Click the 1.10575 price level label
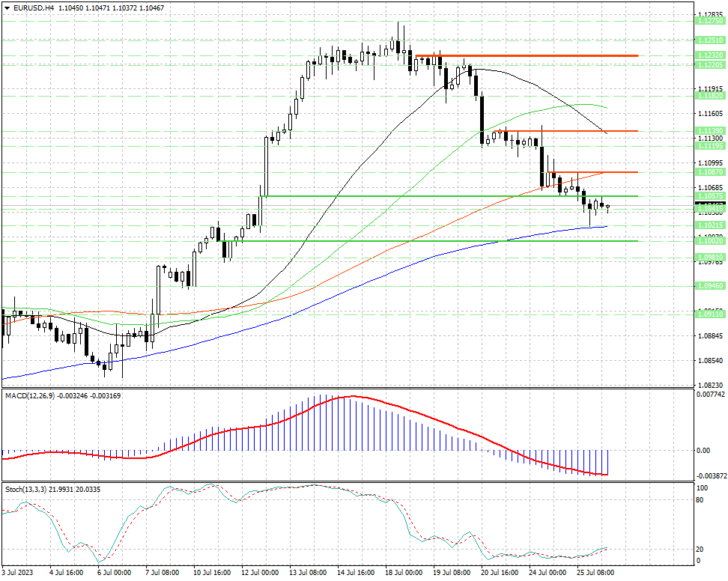 710,196
